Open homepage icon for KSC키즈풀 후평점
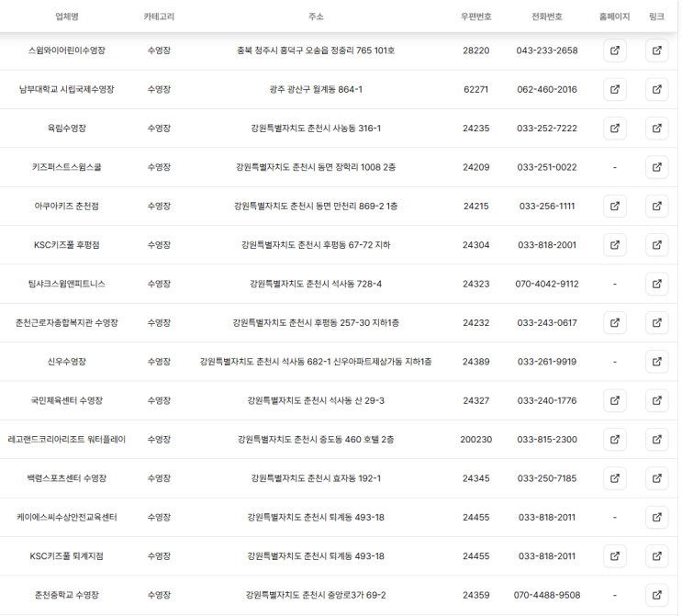This screenshot has height=616, width=682. click(615, 245)
